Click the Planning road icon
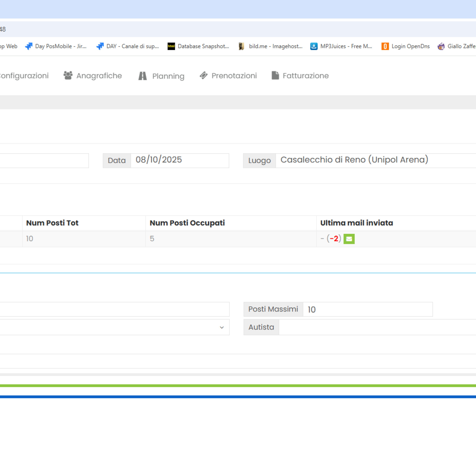 point(142,76)
